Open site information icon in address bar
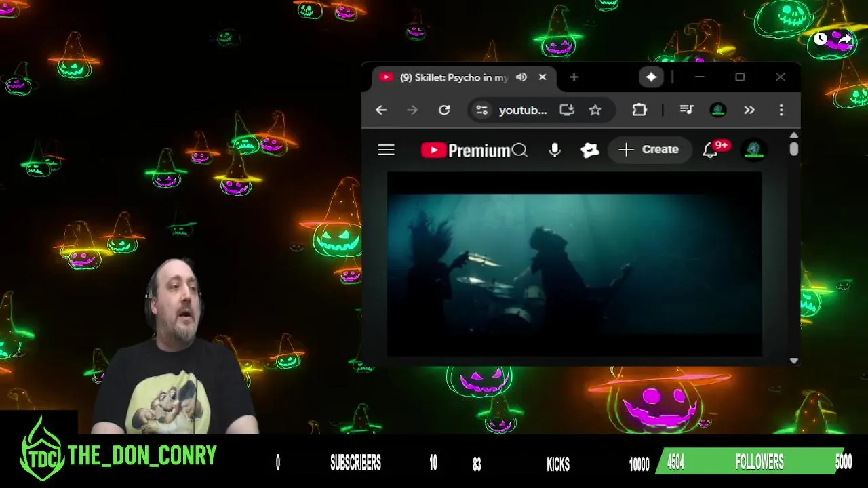Image resolution: width=868 pixels, height=488 pixels. [x=481, y=110]
